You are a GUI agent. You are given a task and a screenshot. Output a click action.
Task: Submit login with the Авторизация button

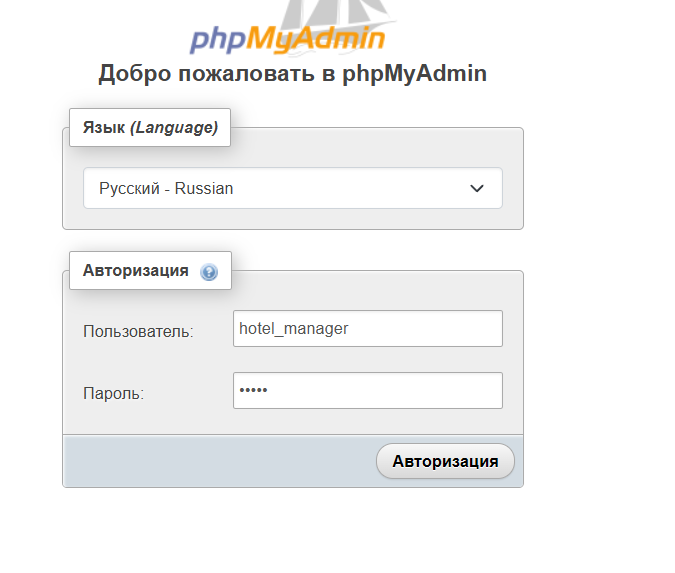(x=445, y=461)
